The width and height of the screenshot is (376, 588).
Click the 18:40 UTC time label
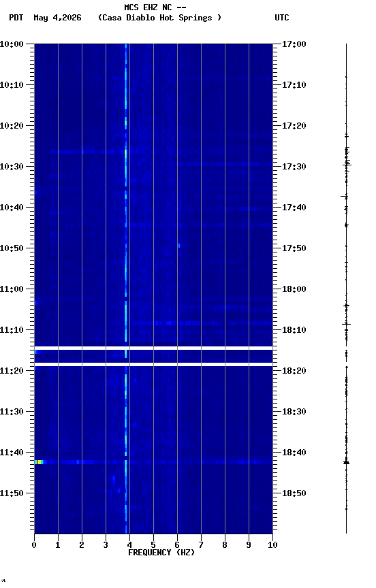pyautogui.click(x=294, y=453)
